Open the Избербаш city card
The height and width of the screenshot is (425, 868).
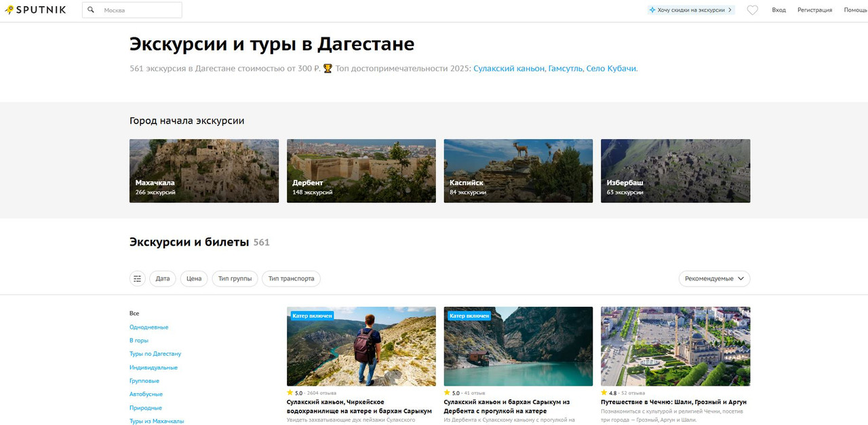pos(675,171)
